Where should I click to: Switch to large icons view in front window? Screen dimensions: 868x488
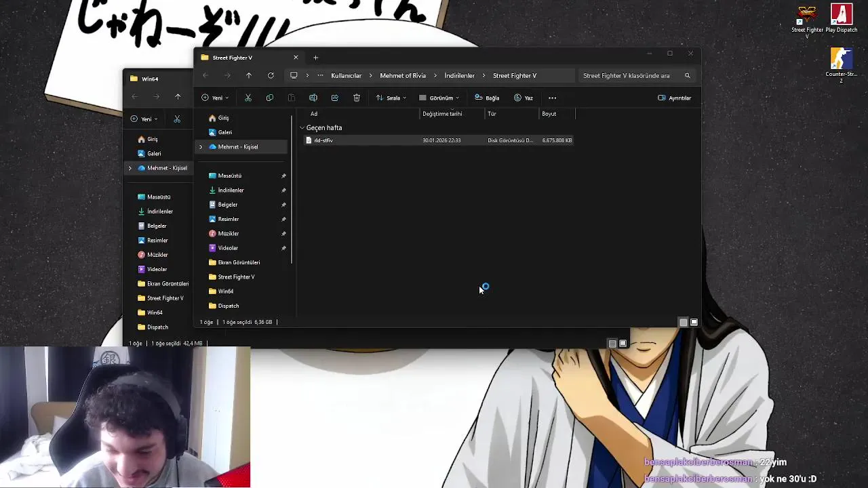pyautogui.click(x=694, y=323)
